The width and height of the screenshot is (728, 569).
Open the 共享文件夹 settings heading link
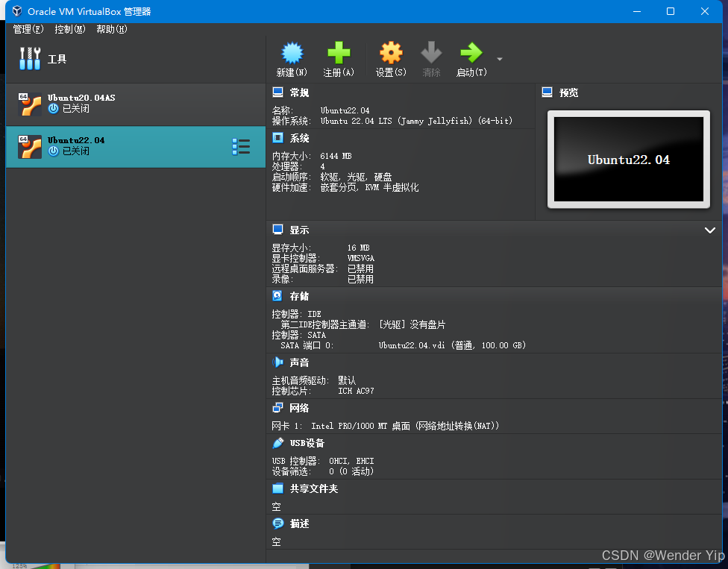pos(314,488)
